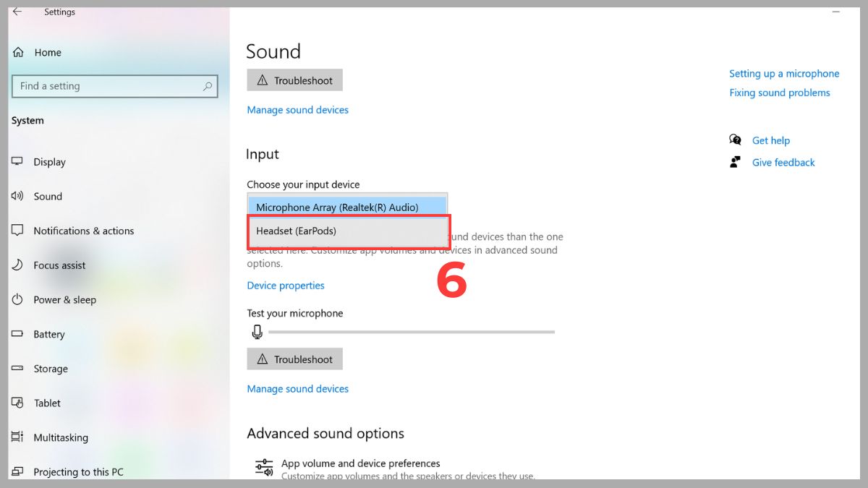
Task: Select the Sound sidebar icon
Action: tap(17, 196)
